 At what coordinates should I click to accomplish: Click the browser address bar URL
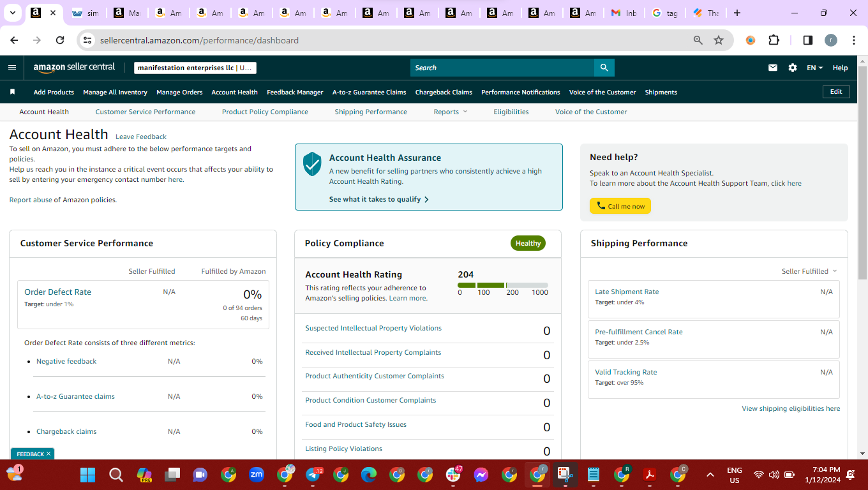point(199,40)
